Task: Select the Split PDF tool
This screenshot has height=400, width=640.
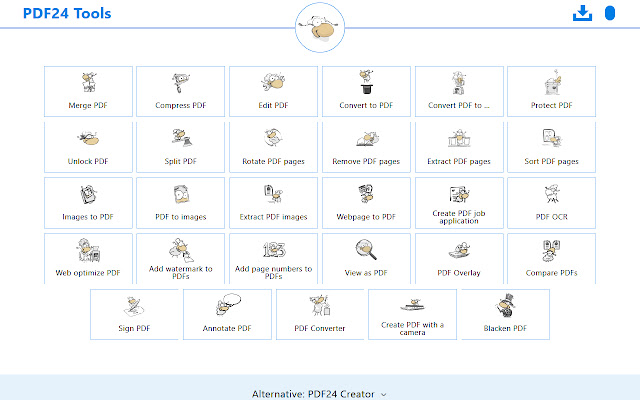Action: 180,147
